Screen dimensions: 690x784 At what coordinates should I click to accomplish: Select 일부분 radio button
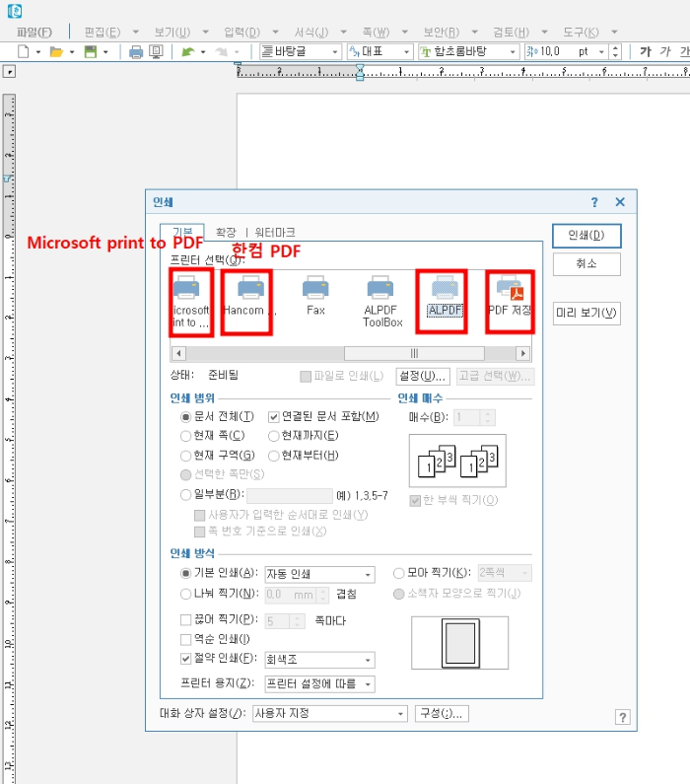(x=185, y=495)
